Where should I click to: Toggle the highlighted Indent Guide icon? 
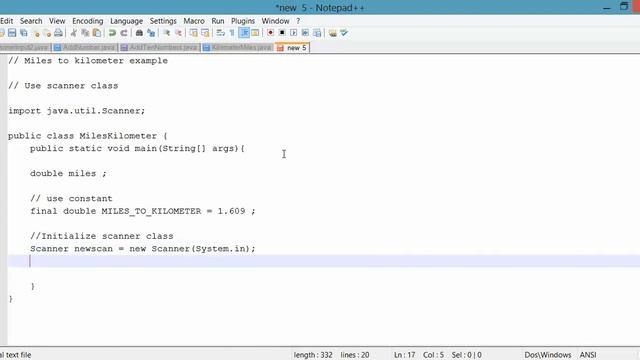coord(244,33)
